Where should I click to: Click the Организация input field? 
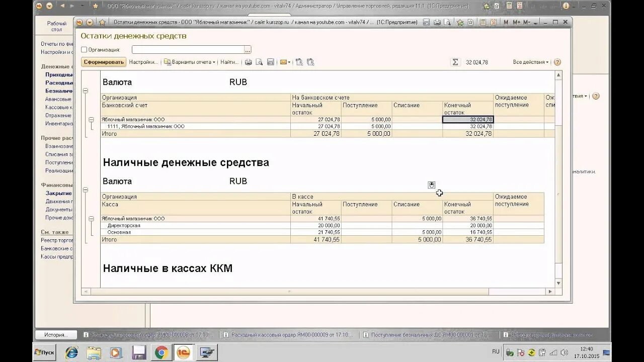188,50
